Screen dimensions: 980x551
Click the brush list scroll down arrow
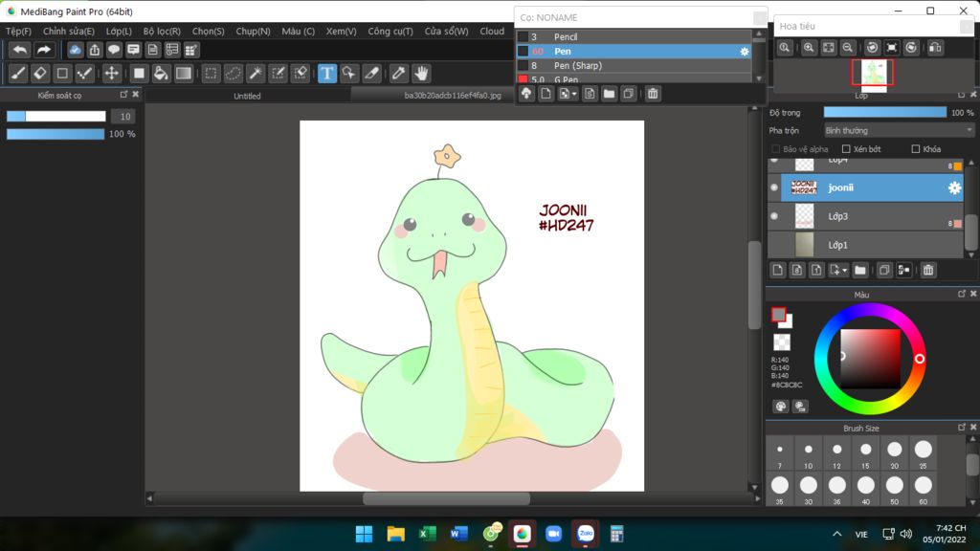pyautogui.click(x=759, y=78)
